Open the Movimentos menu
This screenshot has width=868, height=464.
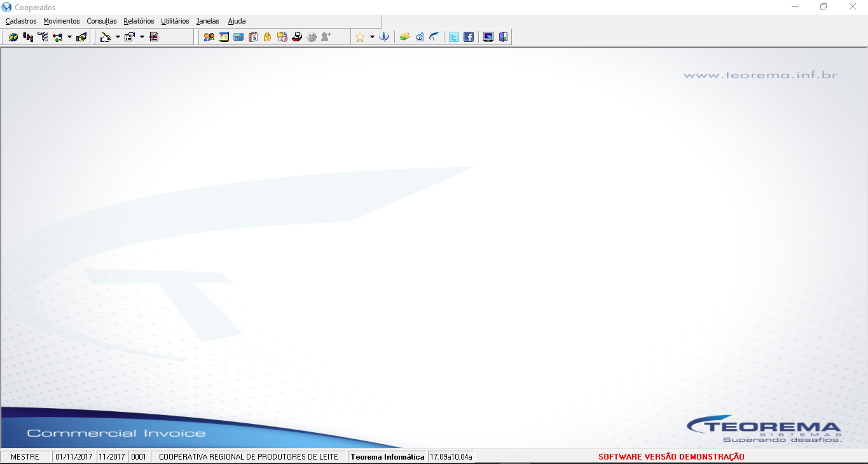coord(62,21)
